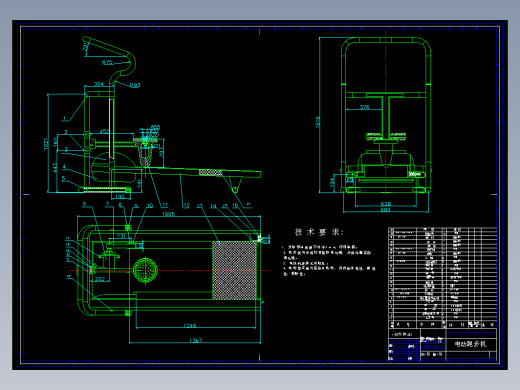Click part callout number 6
This screenshot has width=520, height=390.
(x=84, y=204)
